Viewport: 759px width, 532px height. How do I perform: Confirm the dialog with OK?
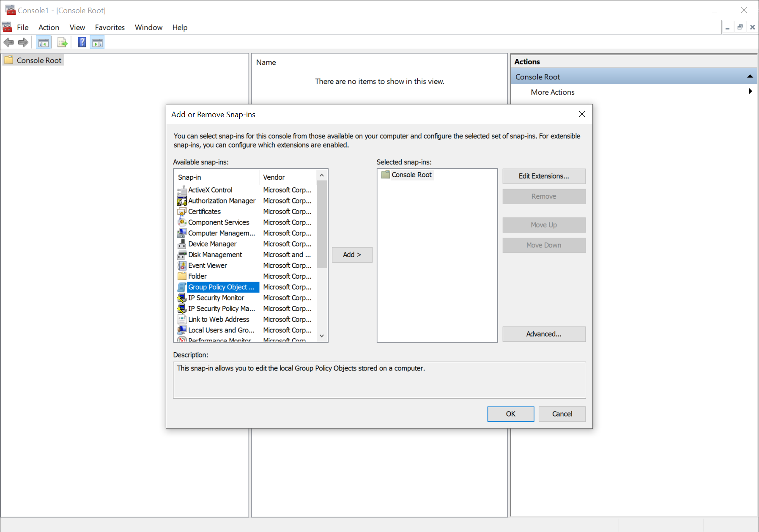511,414
